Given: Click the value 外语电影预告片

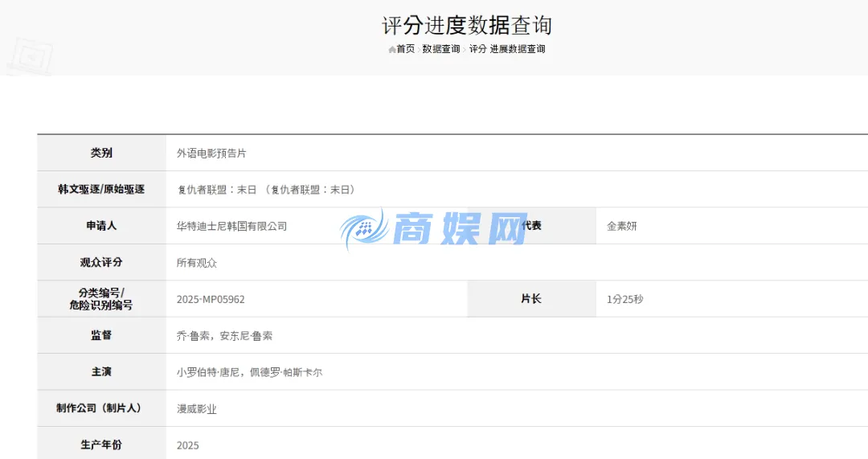Looking at the screenshot, I should (x=211, y=154).
